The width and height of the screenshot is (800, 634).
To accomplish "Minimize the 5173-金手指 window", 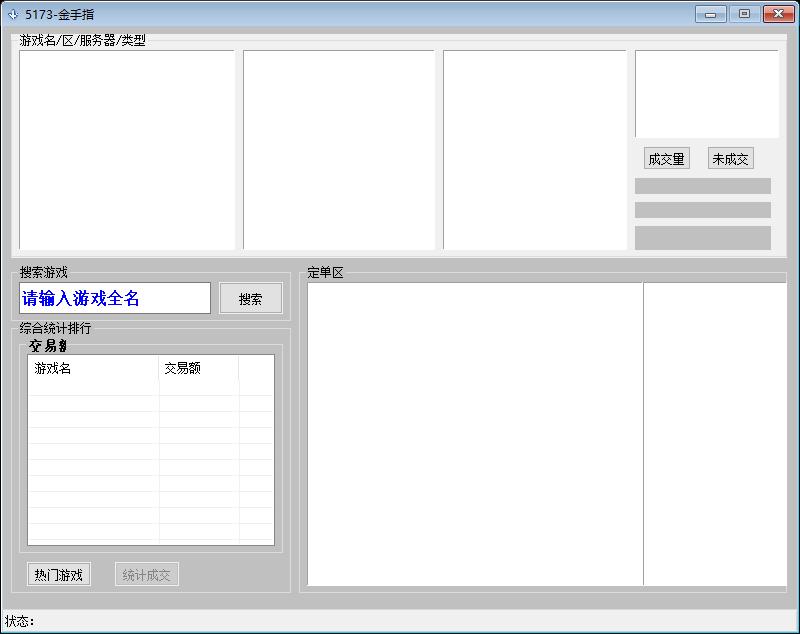I will 710,14.
